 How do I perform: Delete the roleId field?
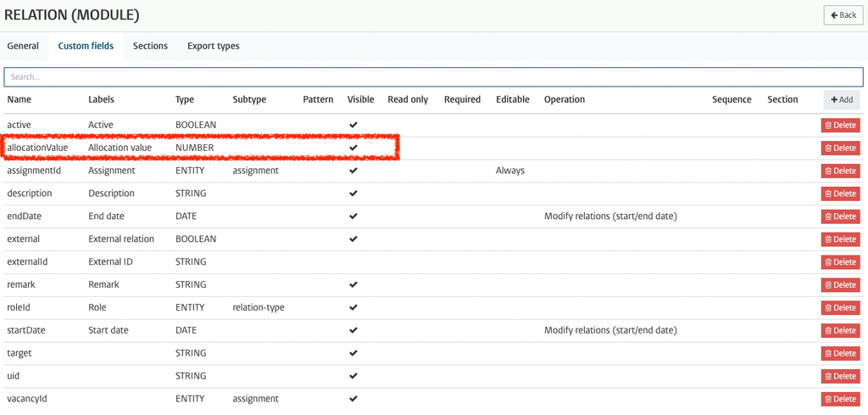point(840,307)
